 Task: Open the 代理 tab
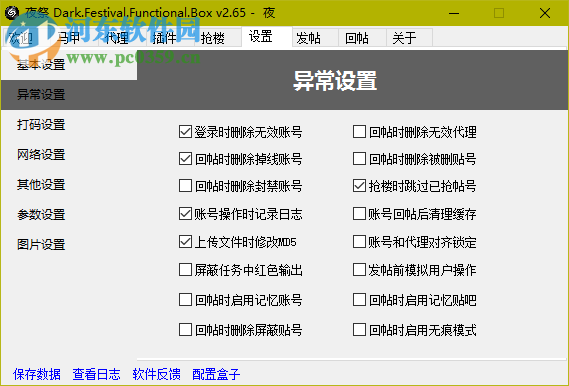pos(122,37)
